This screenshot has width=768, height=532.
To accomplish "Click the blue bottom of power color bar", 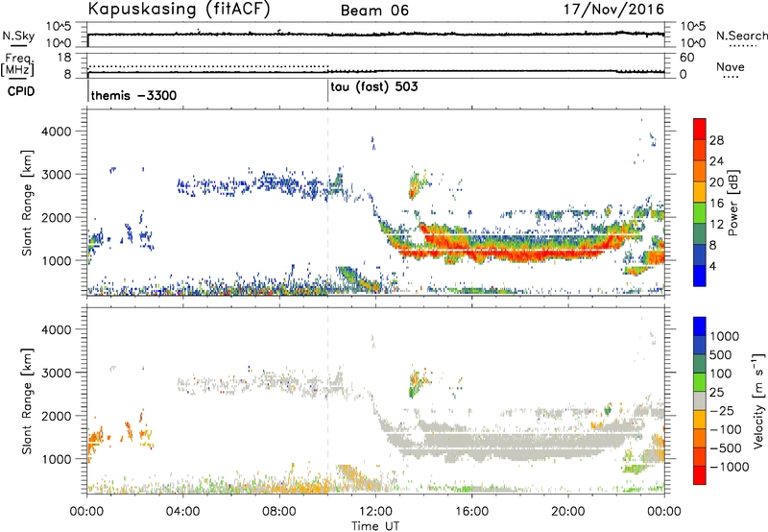I will (700, 278).
